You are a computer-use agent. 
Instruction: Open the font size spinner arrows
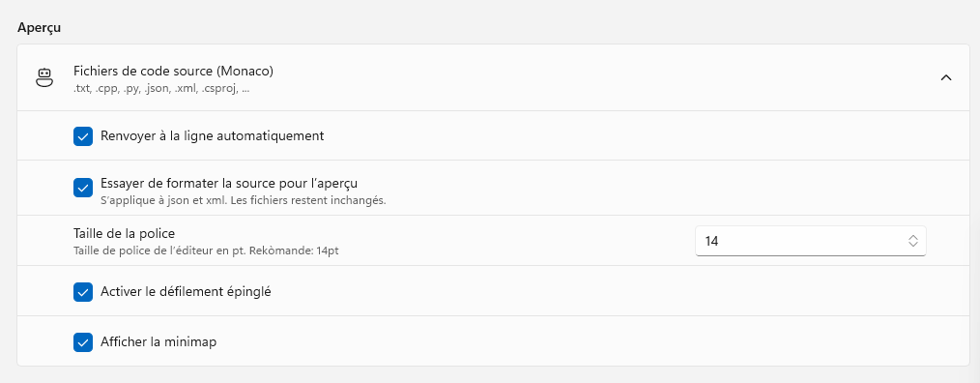(912, 241)
